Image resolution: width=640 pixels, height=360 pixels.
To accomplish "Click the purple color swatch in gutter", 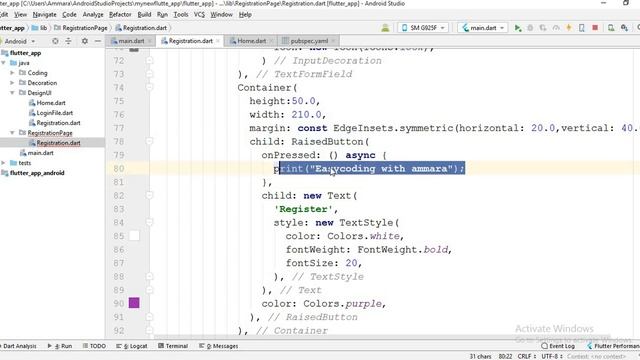I will click(134, 303).
